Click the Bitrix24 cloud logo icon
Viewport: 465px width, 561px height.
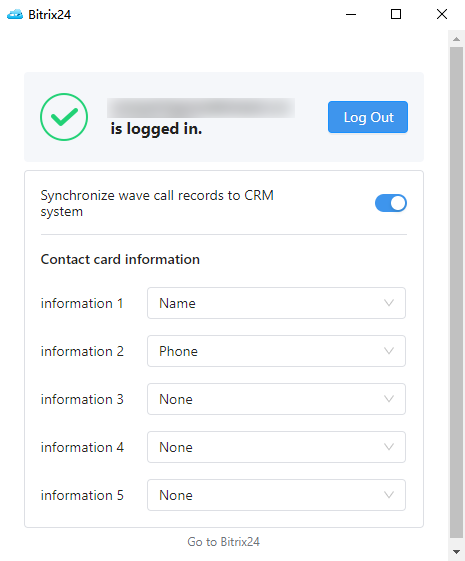point(15,15)
